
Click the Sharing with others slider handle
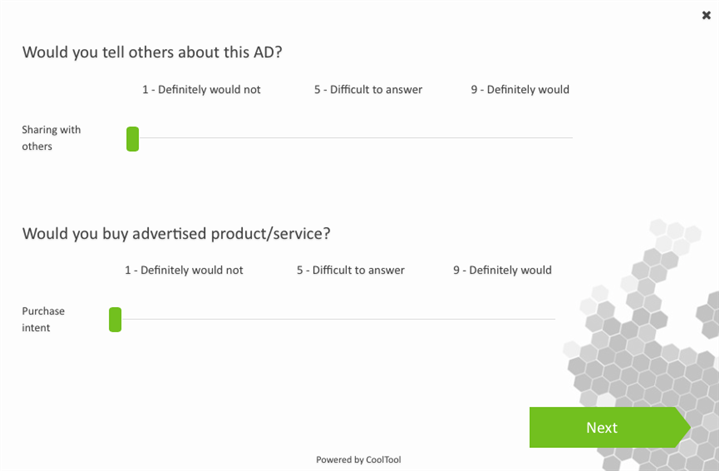coord(132,139)
